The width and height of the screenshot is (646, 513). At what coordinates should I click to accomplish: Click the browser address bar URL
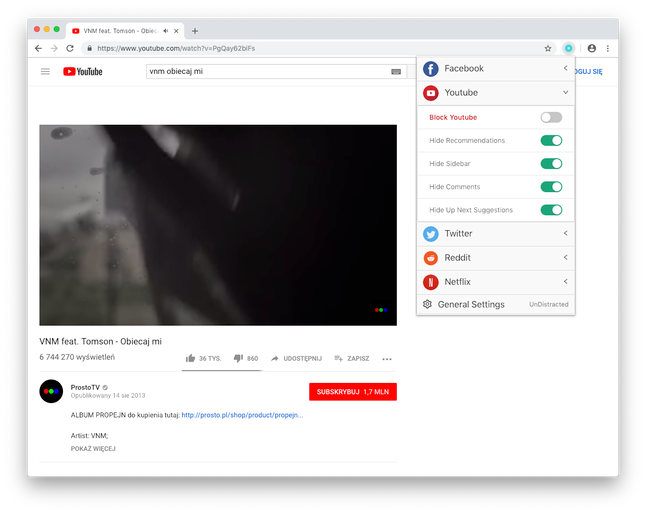(176, 49)
